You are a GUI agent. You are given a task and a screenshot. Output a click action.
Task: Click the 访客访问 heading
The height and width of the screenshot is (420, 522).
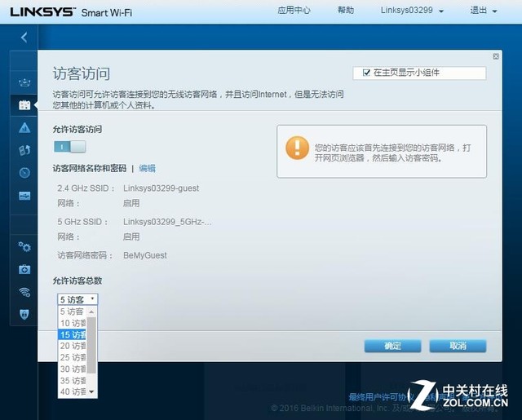point(82,73)
